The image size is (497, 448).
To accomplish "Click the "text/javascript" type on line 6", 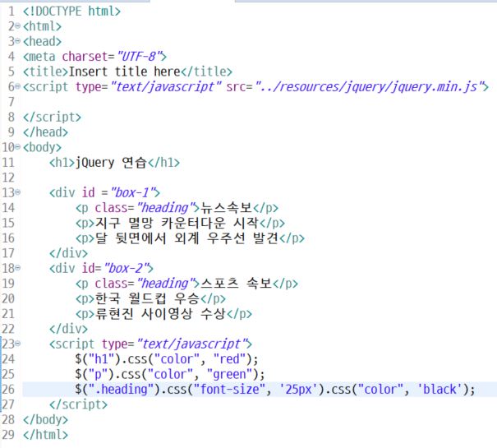I will (166, 86).
